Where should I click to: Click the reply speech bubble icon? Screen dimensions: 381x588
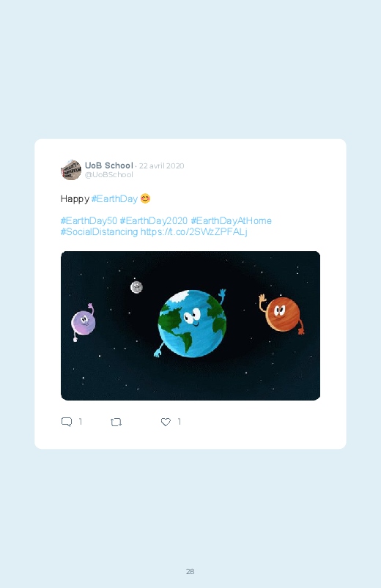(x=67, y=422)
